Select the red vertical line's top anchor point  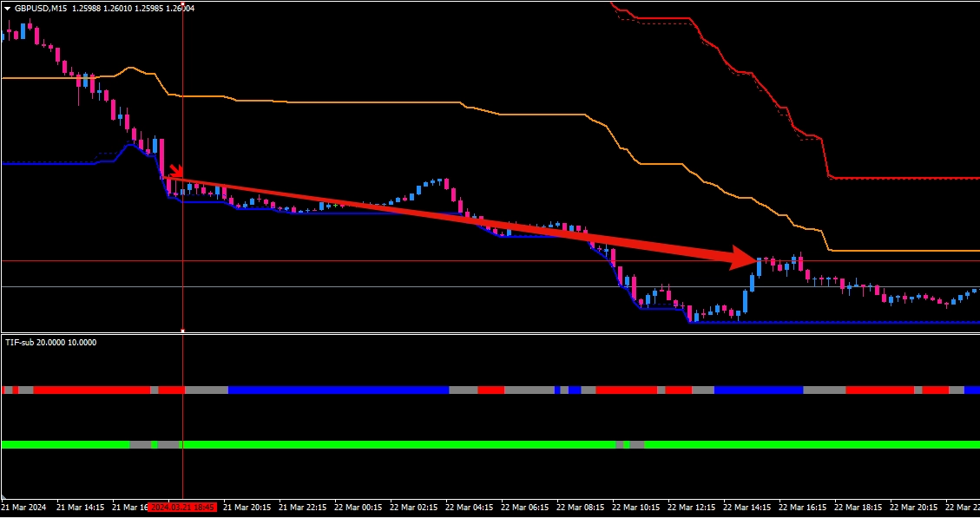(x=182, y=3)
